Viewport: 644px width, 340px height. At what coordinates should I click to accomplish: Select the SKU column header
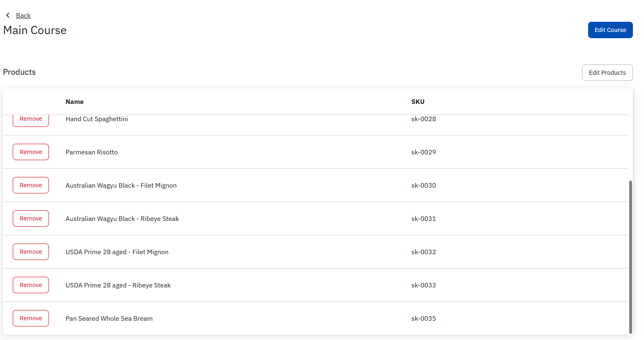point(418,102)
